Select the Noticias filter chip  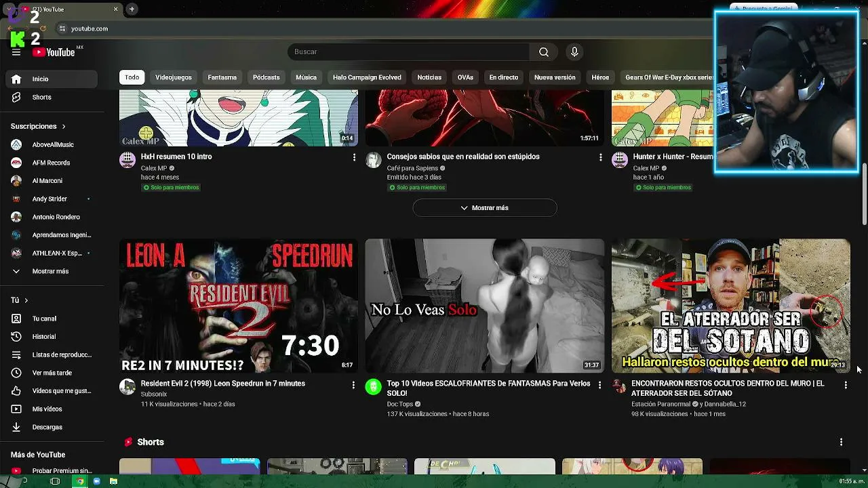click(x=429, y=77)
